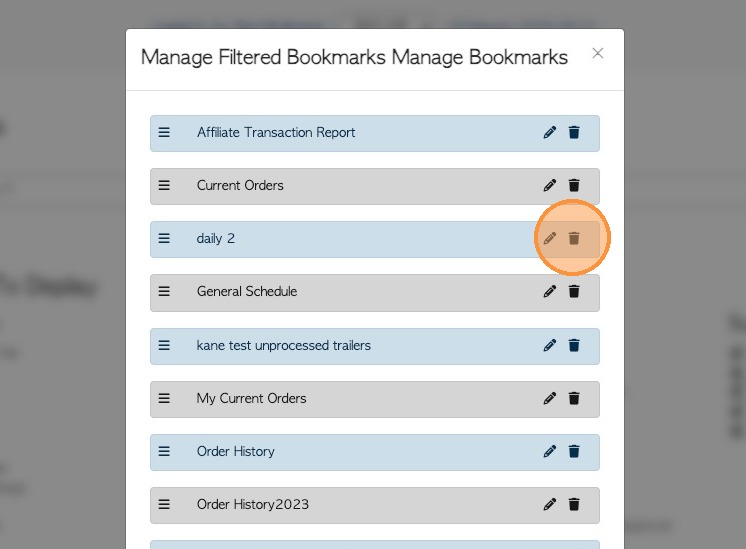Screen dimensions: 746x549
Task: Edit the My Current Orders bookmark
Action: tap(549, 399)
